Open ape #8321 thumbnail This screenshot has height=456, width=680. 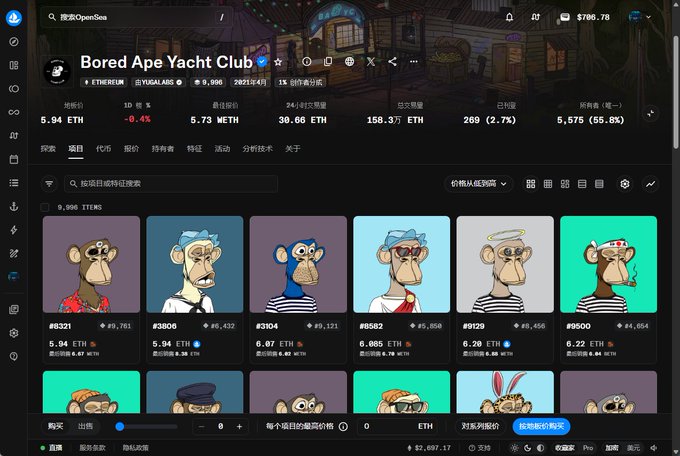92,264
